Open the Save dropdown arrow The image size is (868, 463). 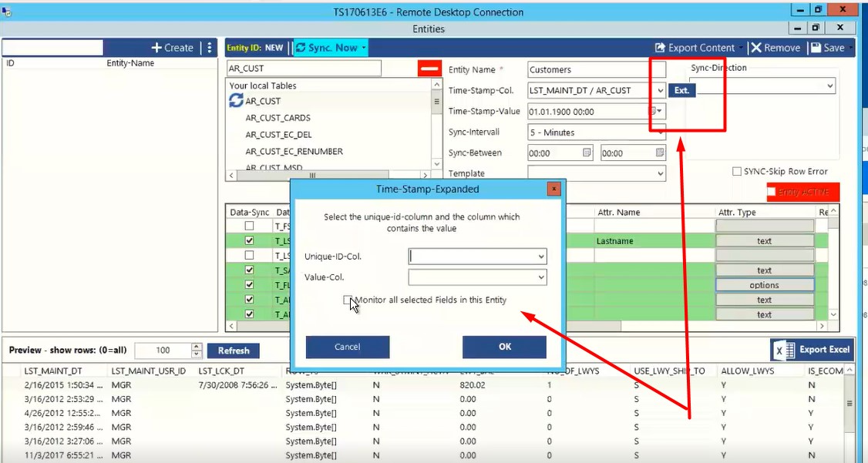[x=849, y=48]
